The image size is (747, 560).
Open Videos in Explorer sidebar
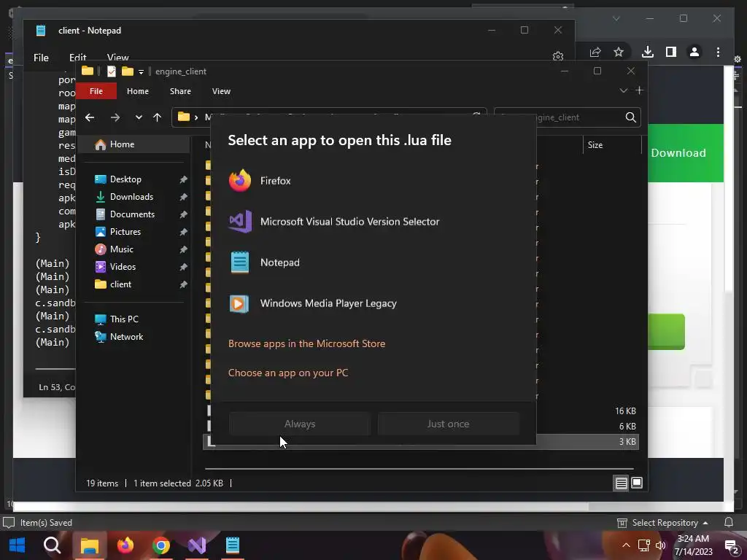point(123,267)
